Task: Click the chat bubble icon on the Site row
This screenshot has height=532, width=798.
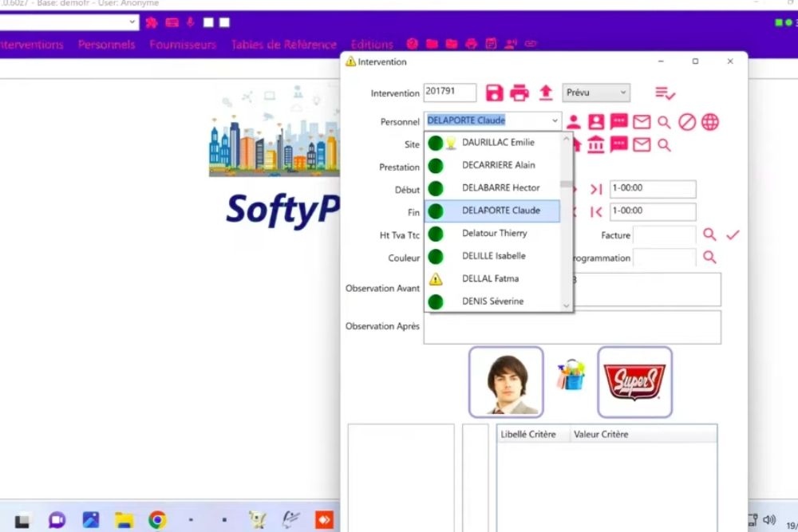Action: 619,144
